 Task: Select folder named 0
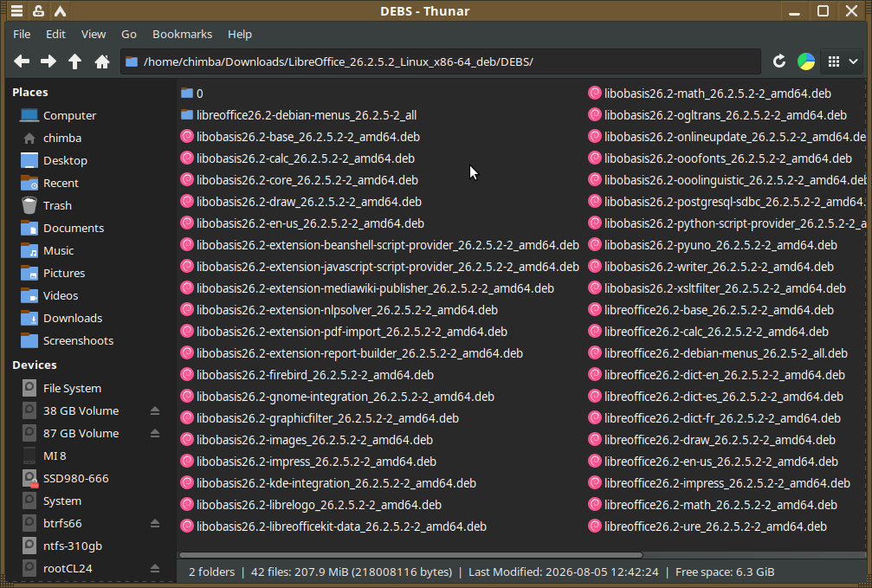[x=192, y=94]
